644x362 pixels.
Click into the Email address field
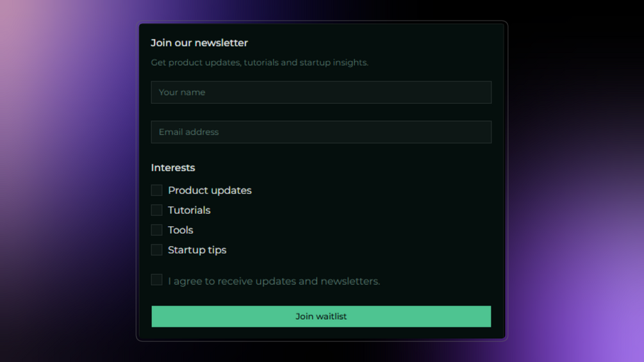[321, 132]
